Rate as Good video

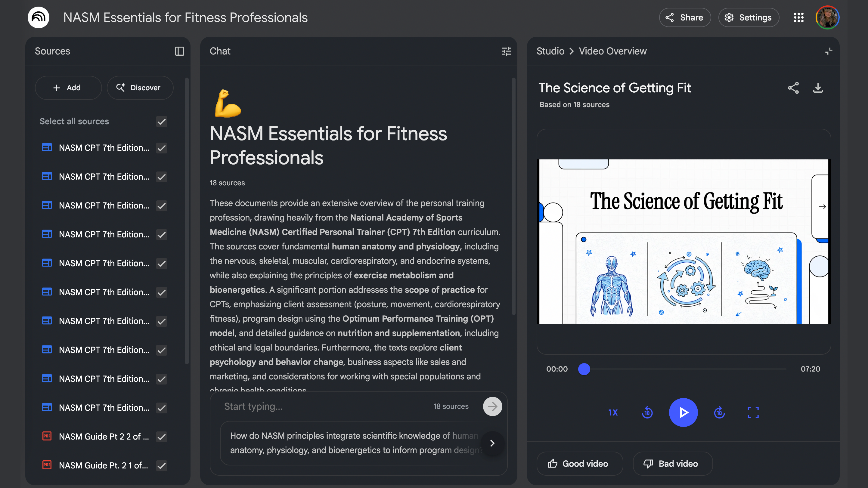click(579, 464)
